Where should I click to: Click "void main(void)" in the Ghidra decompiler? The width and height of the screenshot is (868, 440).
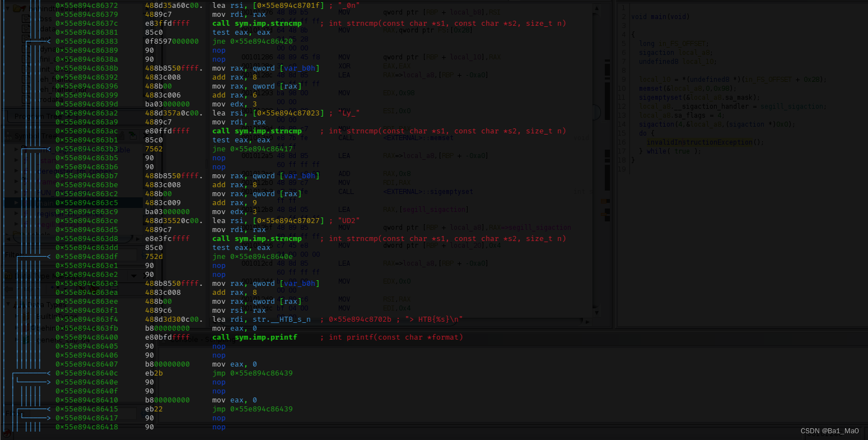click(x=660, y=17)
